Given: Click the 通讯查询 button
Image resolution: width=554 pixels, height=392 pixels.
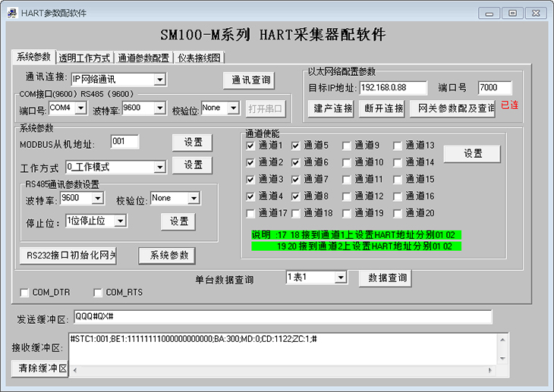Looking at the screenshot, I should [x=248, y=80].
